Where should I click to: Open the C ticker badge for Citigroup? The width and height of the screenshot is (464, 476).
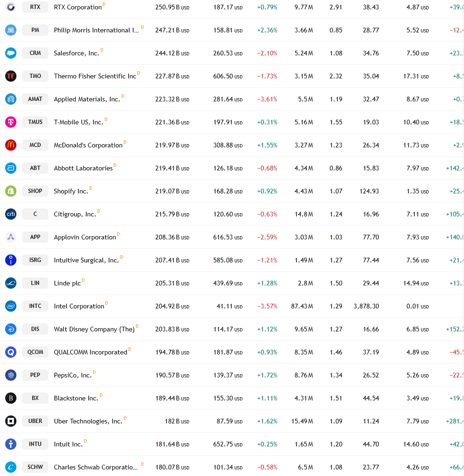tap(35, 214)
